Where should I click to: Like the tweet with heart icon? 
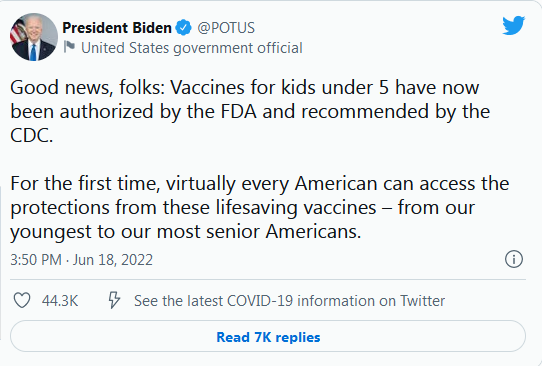pos(22,300)
